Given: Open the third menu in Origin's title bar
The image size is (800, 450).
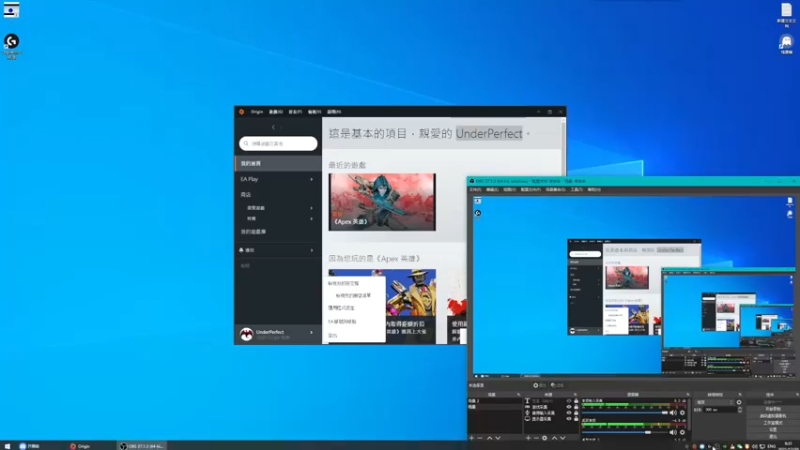Looking at the screenshot, I should point(295,112).
